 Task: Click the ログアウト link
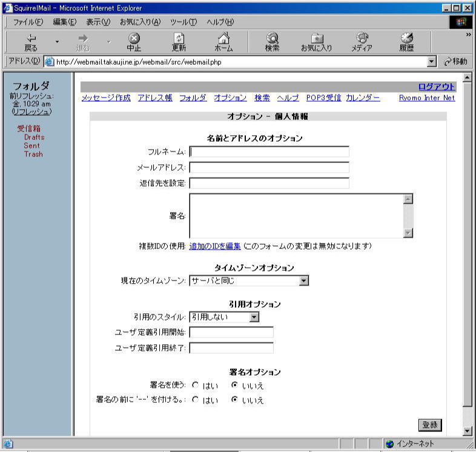coord(437,87)
